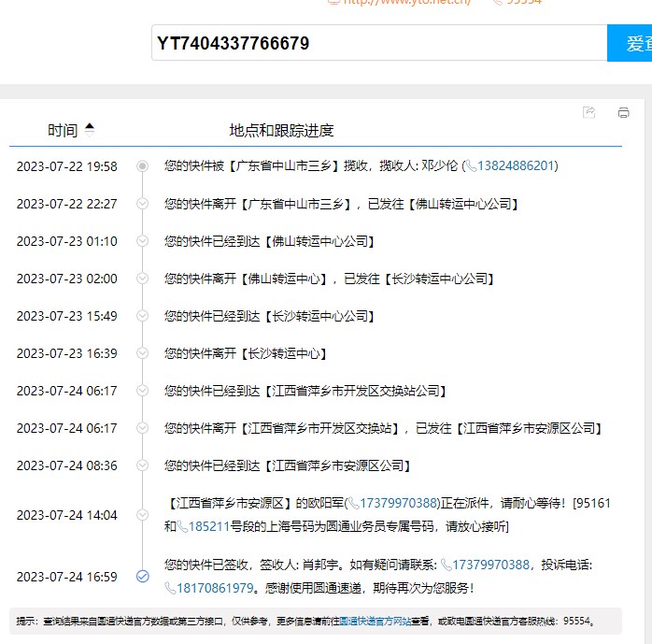Click the yto.net.cn website link at top
652x644 pixels.
[x=406, y=2]
